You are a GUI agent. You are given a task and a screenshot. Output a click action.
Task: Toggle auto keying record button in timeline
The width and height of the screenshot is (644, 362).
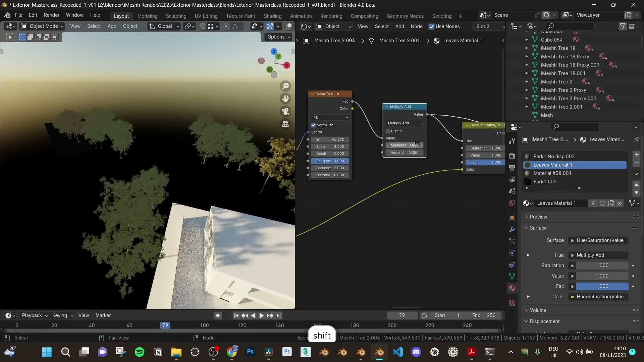click(x=218, y=315)
